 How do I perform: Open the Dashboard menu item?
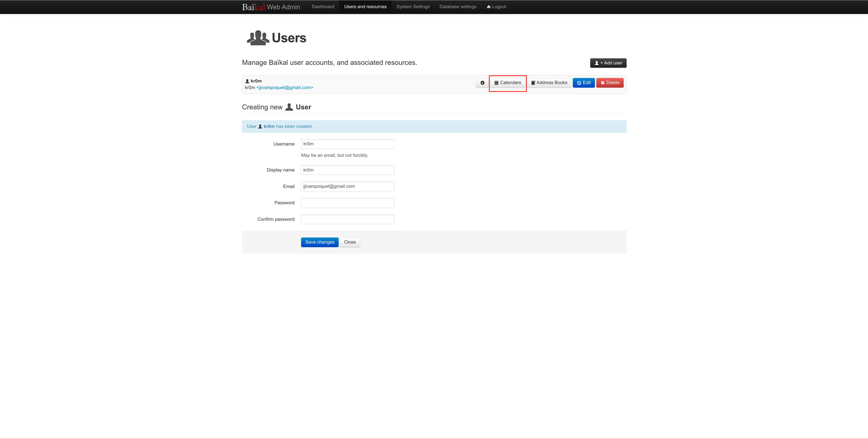coord(322,7)
